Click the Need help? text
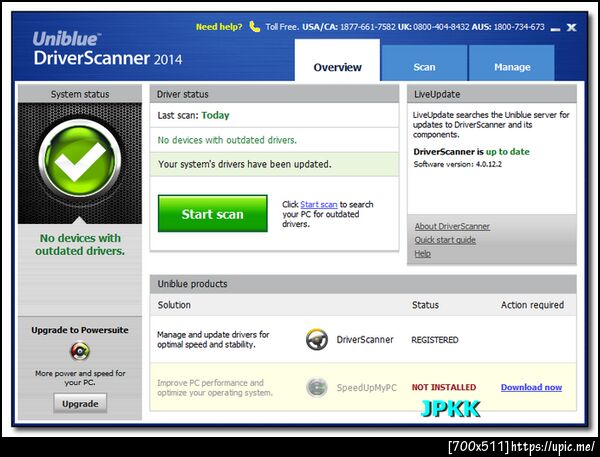The width and height of the screenshot is (600, 457). coord(219,27)
